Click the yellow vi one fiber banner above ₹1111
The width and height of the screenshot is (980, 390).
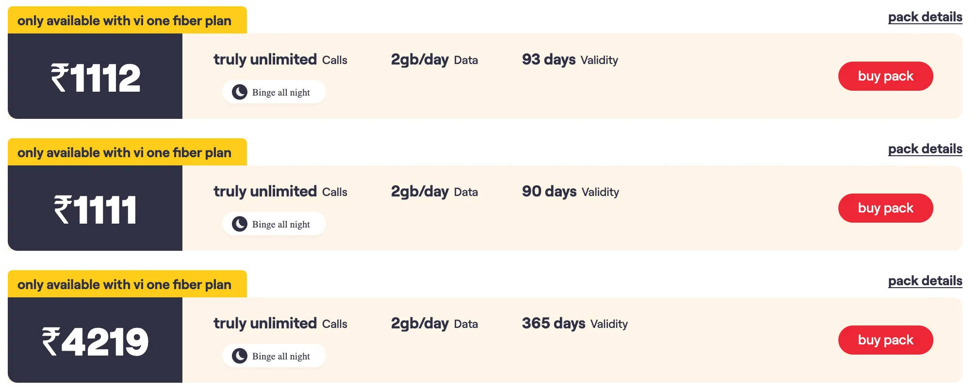127,152
